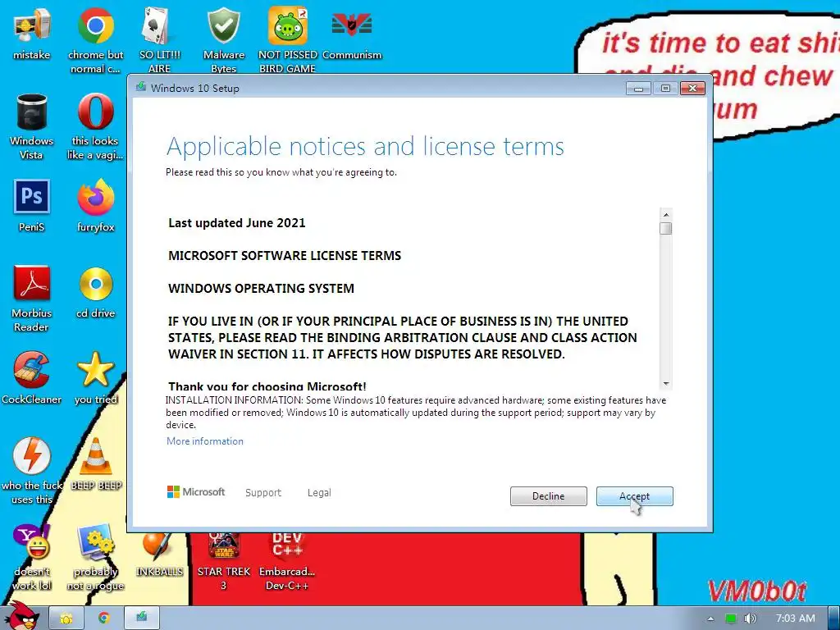
Task: Click the volume speaker tray icon
Action: (750, 619)
